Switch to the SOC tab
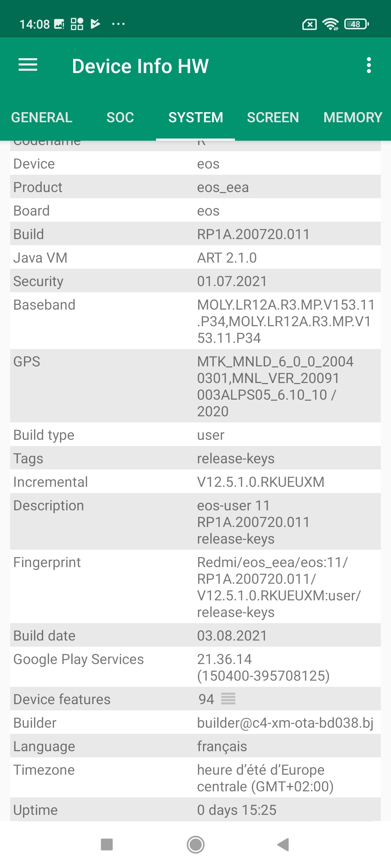Screen dimensions: 391x868 point(120,118)
